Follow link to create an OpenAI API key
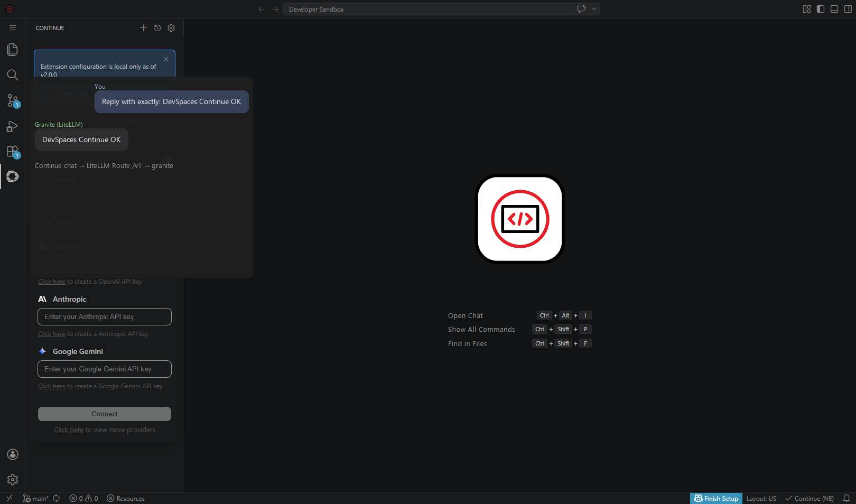The image size is (856, 504). (52, 282)
